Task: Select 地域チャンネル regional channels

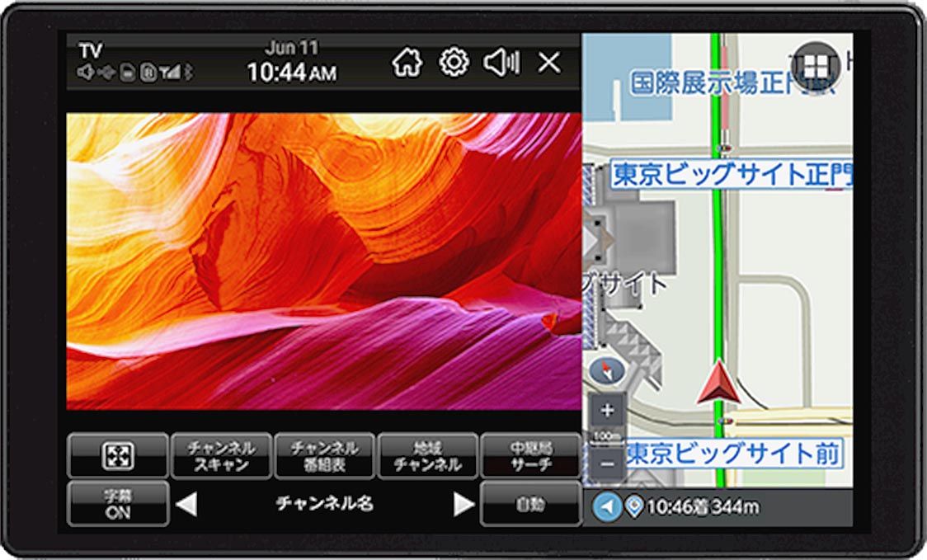Action: 427,456
